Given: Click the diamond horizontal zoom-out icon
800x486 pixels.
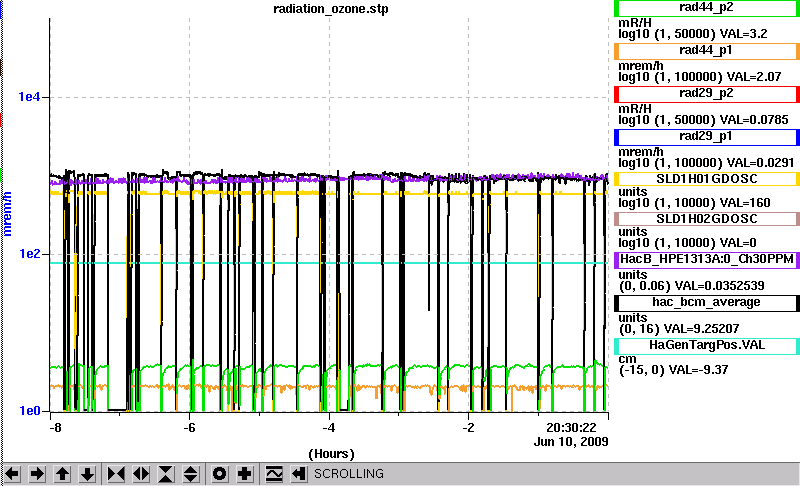Looking at the screenshot, I should click(x=141, y=474).
